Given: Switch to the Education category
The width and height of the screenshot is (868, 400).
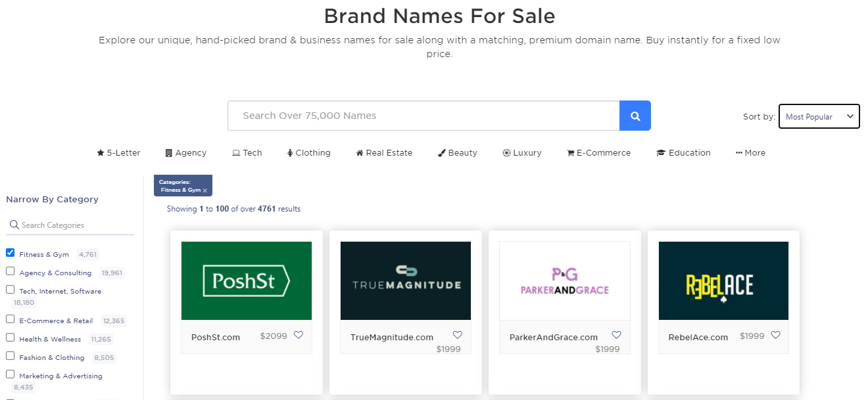Looking at the screenshot, I should pos(683,153).
